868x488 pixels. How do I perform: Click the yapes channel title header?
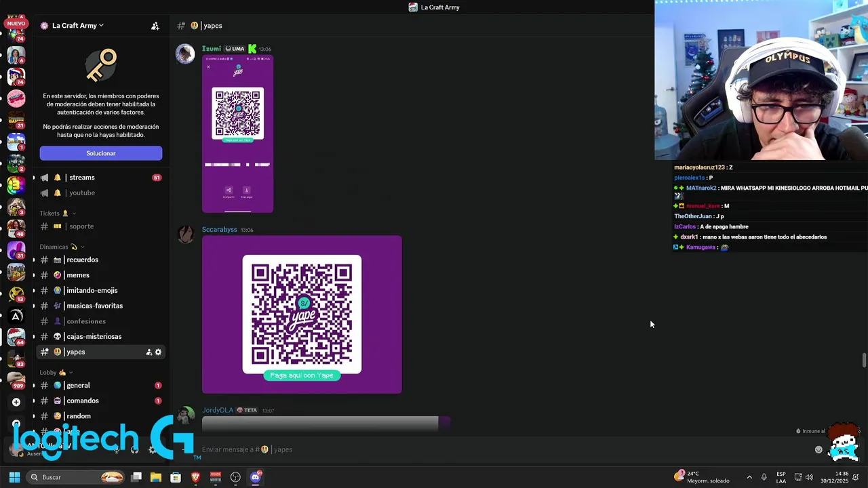[207, 26]
